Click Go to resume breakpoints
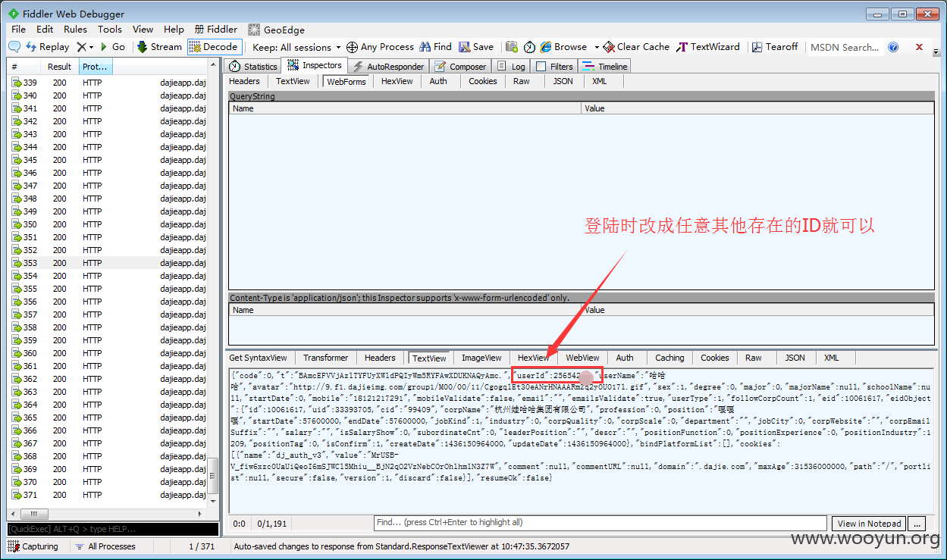This screenshot has width=947, height=560. 112,47
